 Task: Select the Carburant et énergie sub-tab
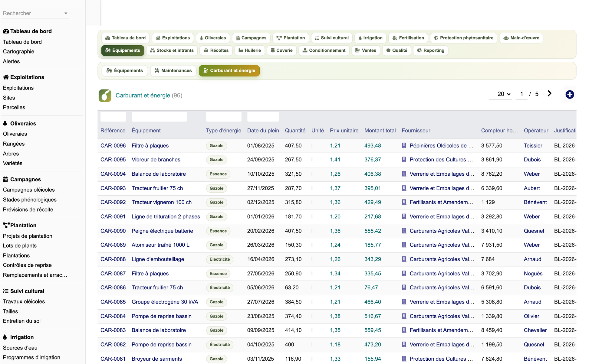tap(229, 70)
